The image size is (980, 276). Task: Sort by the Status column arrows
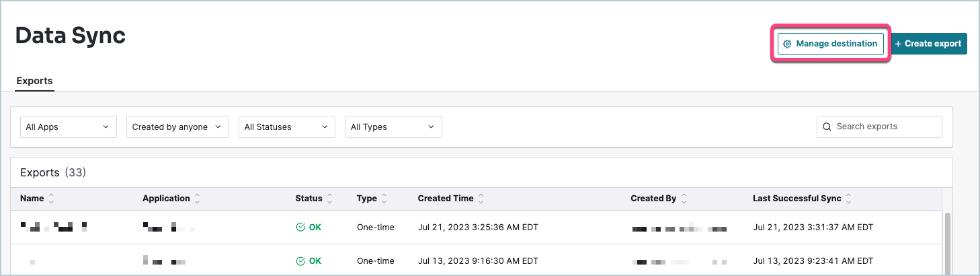point(329,199)
